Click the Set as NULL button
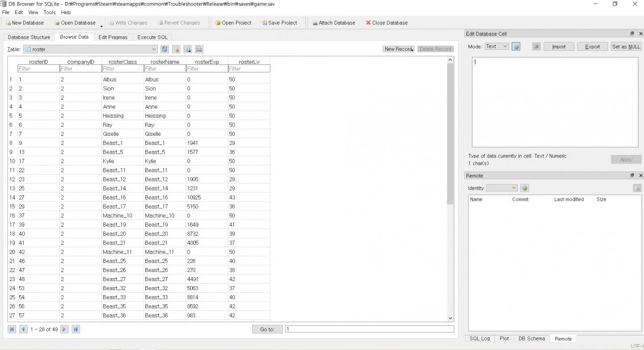This screenshot has height=350, width=644. click(626, 46)
